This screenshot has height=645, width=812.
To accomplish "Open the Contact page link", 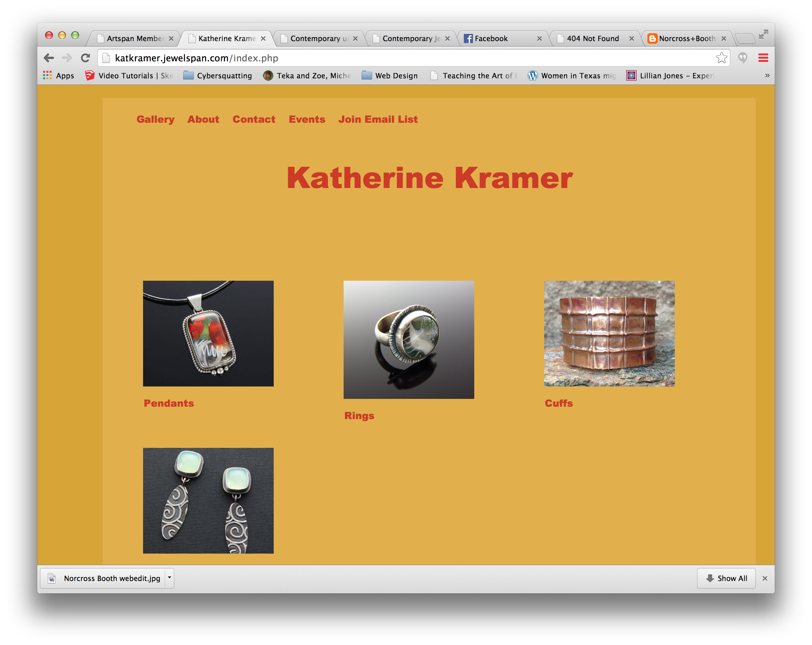I will point(254,119).
